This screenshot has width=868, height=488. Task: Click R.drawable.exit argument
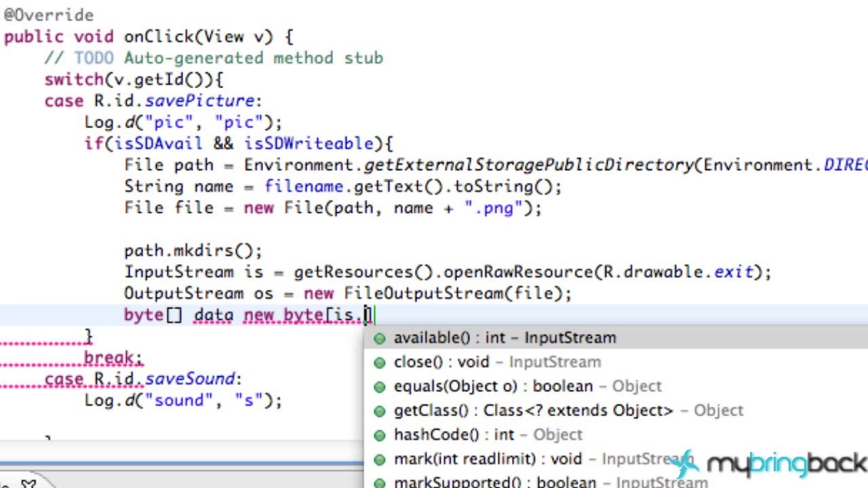678,272
